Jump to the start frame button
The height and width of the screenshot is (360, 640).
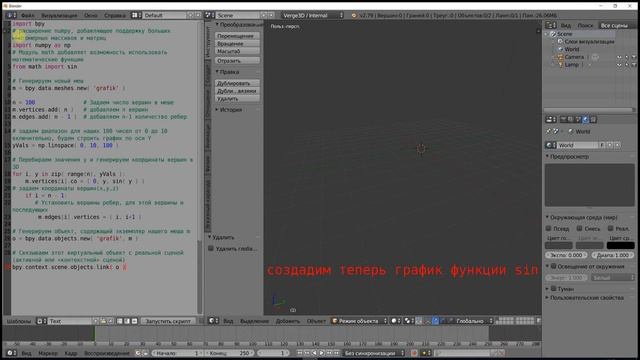[x=300, y=353]
